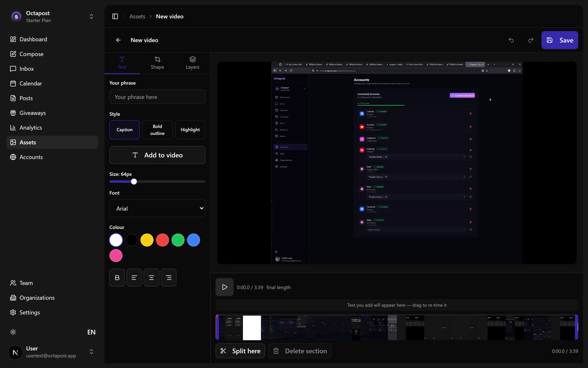This screenshot has width=588, height=368.
Task: Open Assets from the sidebar
Action: 52,142
